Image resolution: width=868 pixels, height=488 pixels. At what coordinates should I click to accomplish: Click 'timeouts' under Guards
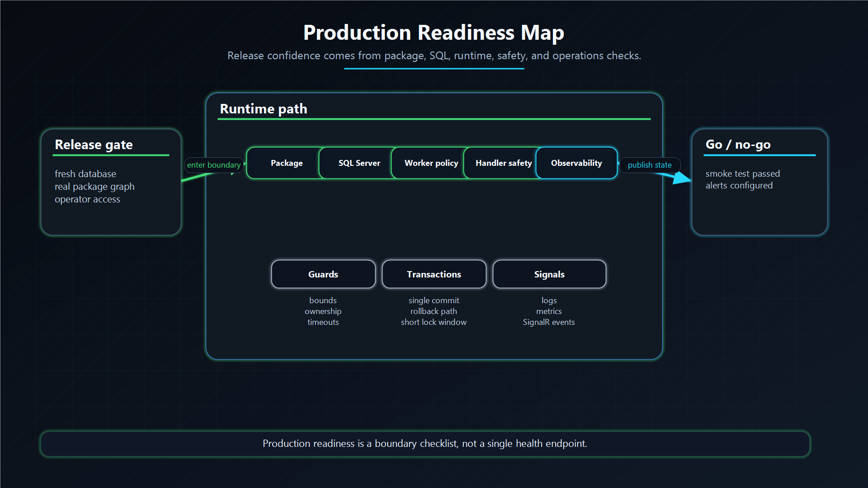tap(323, 322)
